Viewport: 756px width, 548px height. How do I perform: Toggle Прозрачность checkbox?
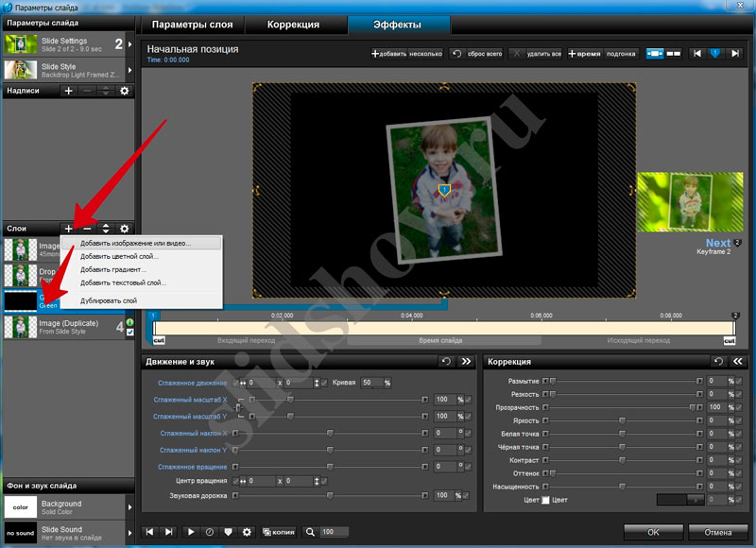coord(739,407)
